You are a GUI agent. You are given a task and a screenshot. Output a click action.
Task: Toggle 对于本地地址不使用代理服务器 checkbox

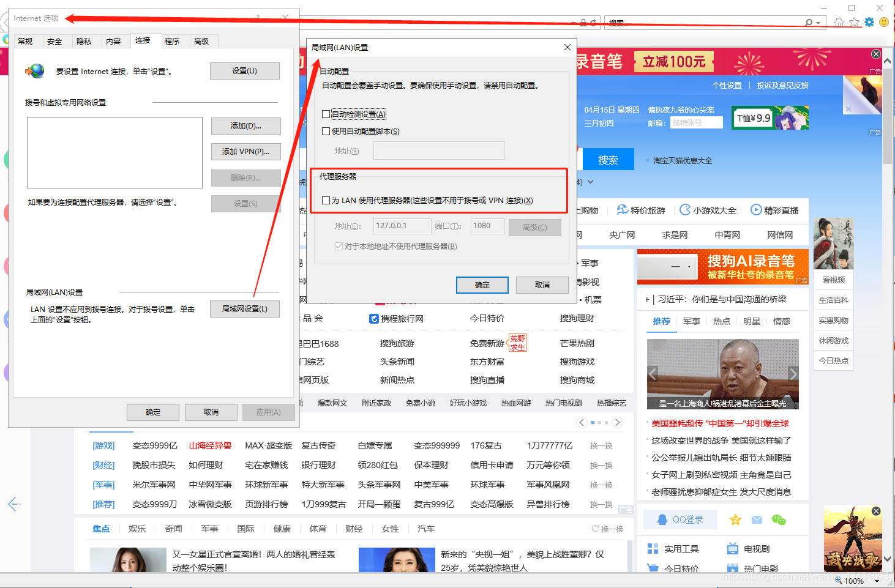coord(339,247)
